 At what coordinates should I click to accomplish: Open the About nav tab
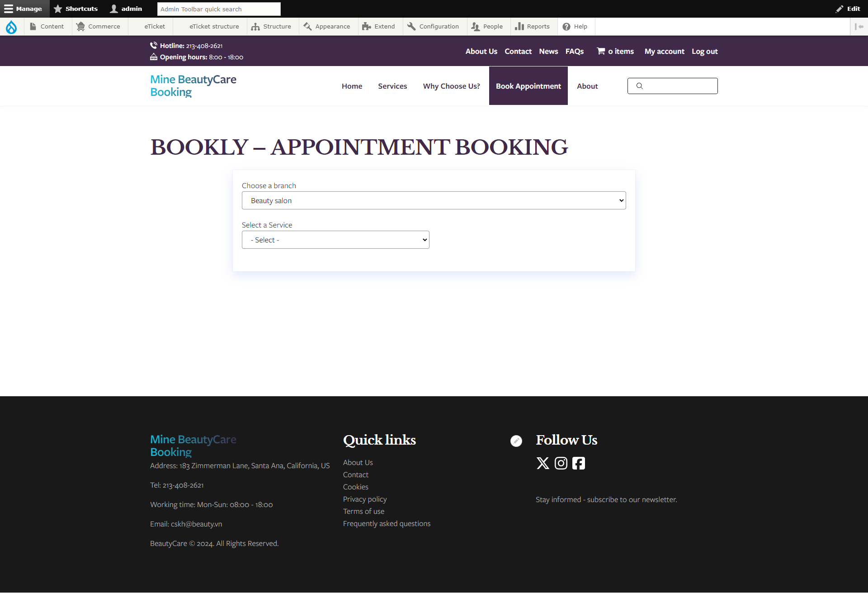587,86
